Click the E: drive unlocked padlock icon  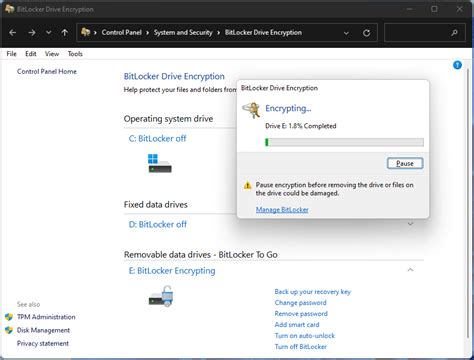coord(161,296)
